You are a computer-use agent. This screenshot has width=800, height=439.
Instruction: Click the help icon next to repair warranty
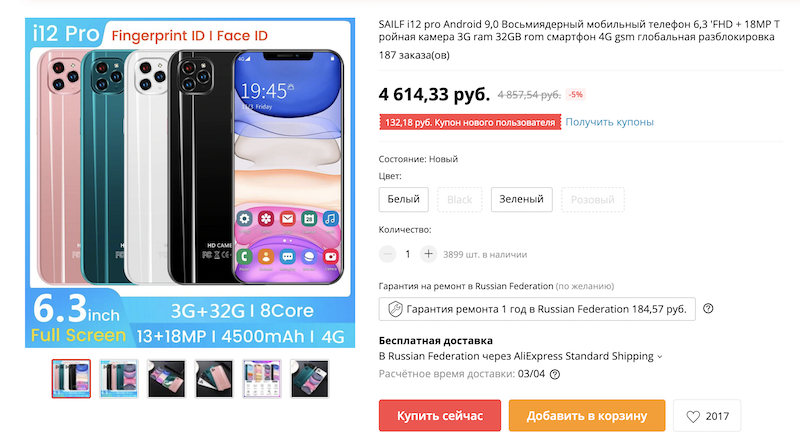click(708, 308)
